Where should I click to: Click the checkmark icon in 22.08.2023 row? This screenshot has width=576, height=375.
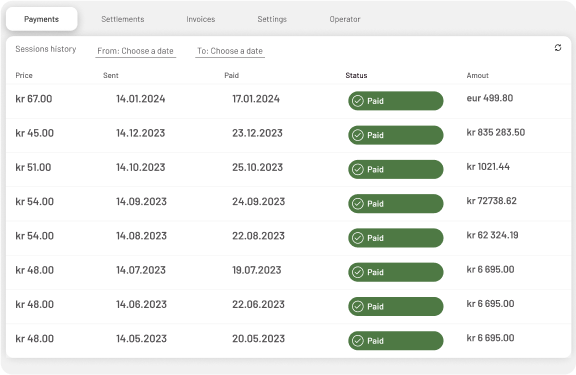pos(357,238)
